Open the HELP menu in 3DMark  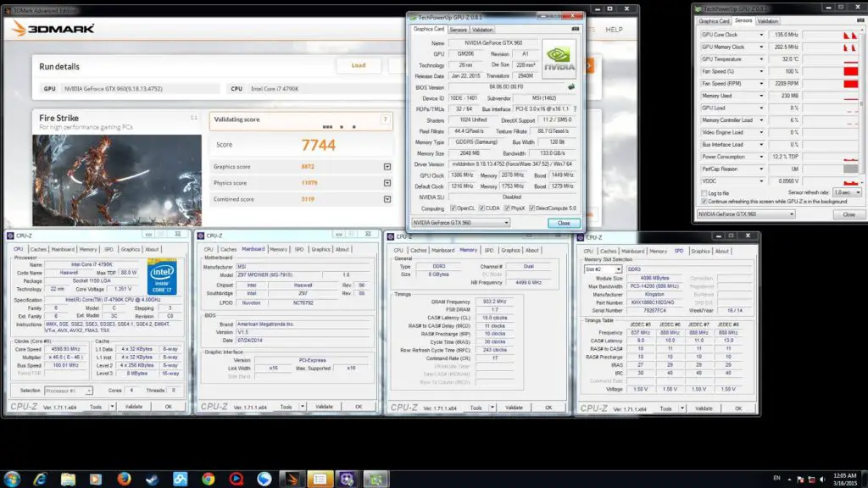pyautogui.click(x=614, y=30)
